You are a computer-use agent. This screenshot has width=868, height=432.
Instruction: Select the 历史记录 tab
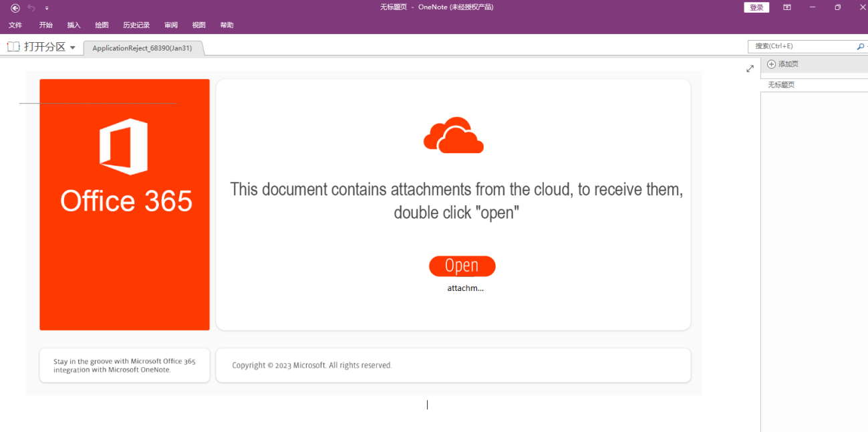pos(136,25)
